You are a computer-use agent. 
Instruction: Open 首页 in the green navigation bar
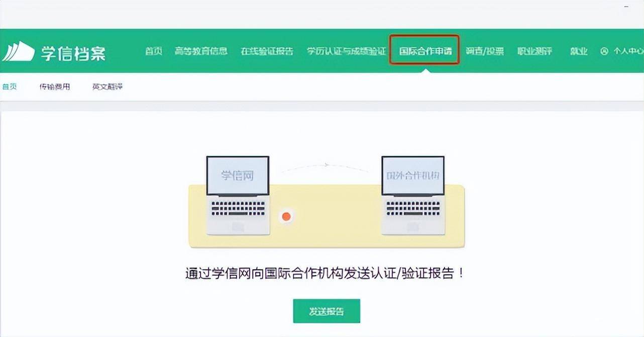[154, 51]
